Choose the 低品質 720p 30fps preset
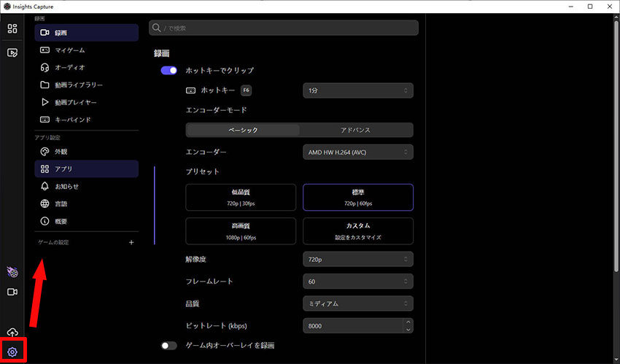The width and height of the screenshot is (620, 364). pyautogui.click(x=241, y=198)
